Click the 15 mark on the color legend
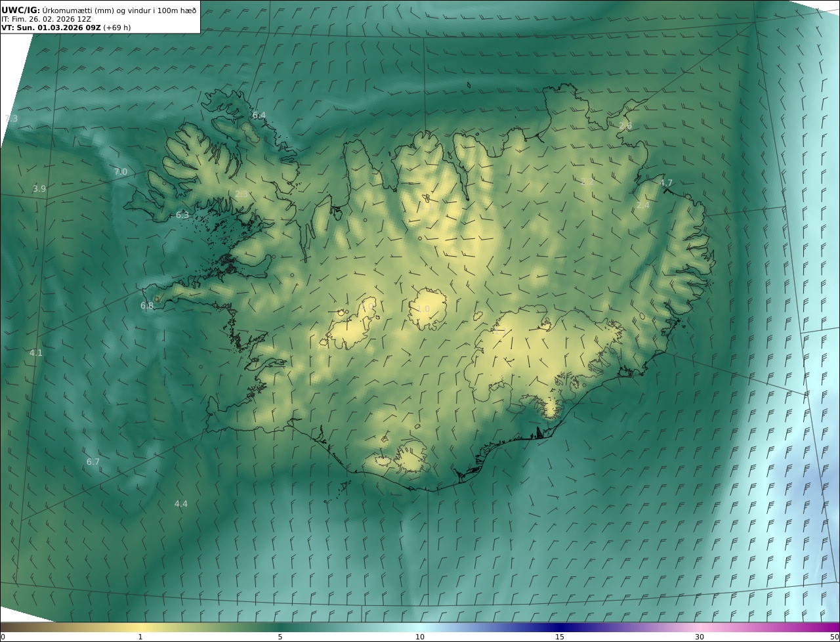Viewport: 840px width, 642px height. [x=560, y=637]
